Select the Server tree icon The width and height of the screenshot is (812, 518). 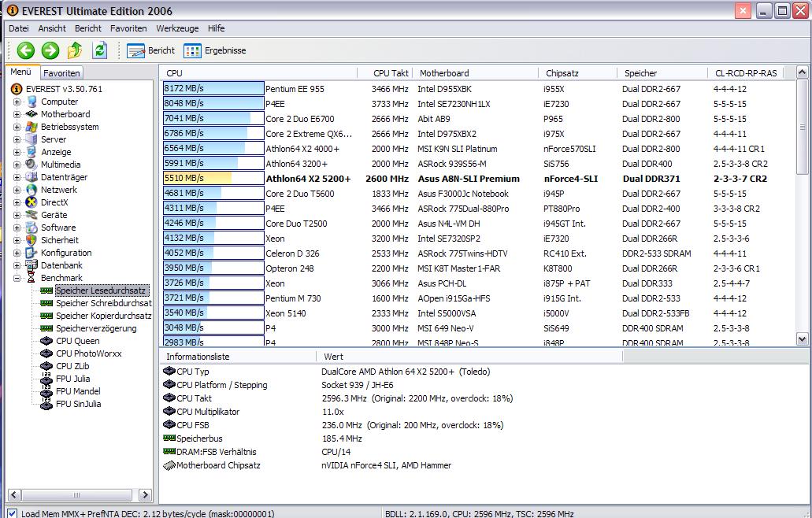32,139
